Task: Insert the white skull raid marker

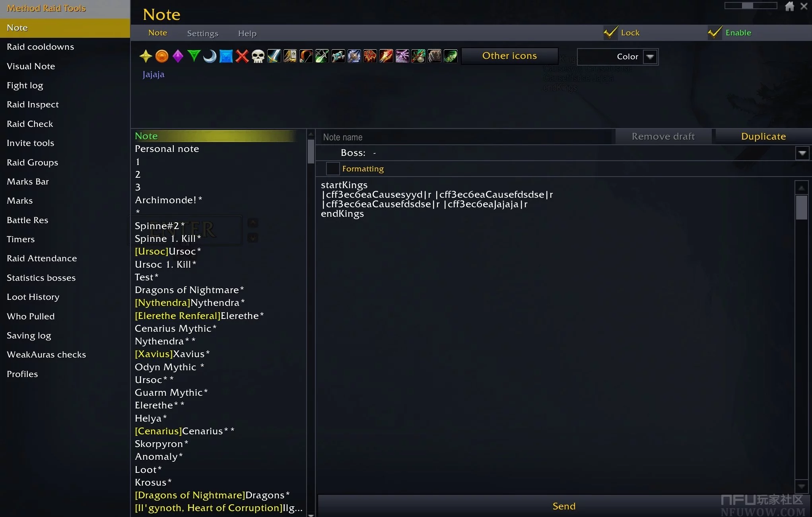Action: tap(258, 56)
